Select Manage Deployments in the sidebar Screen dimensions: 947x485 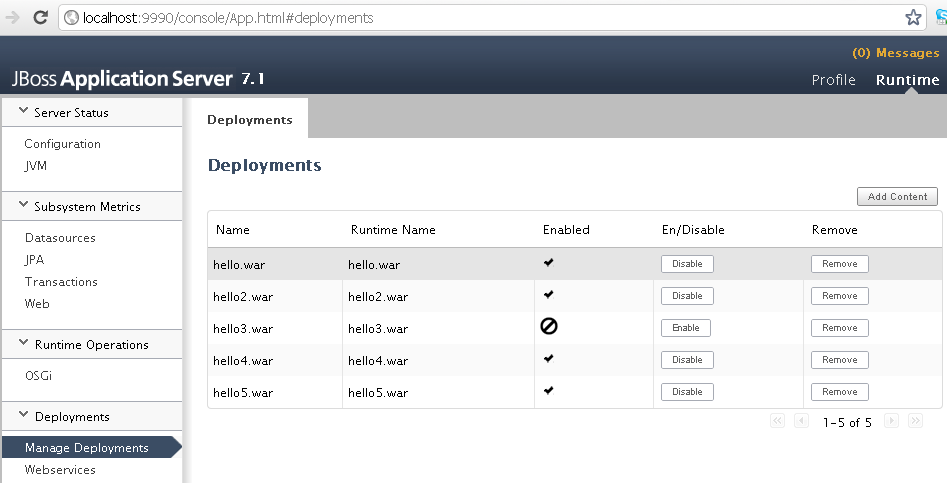click(x=86, y=448)
